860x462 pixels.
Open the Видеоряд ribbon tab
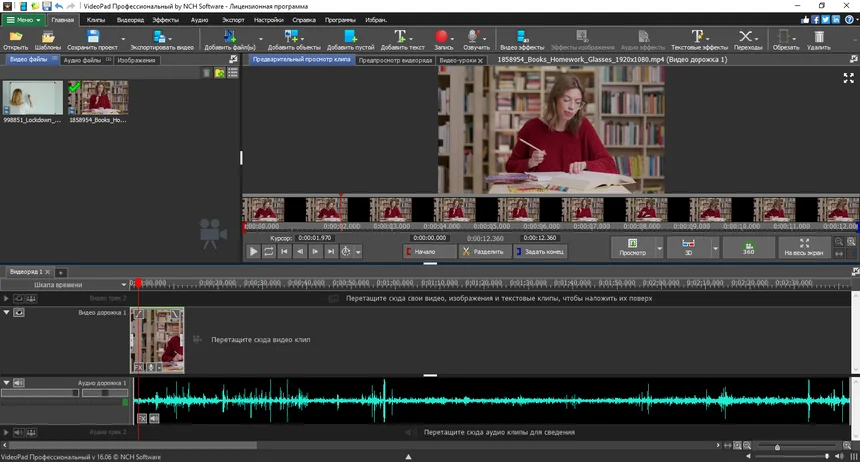pyautogui.click(x=131, y=20)
